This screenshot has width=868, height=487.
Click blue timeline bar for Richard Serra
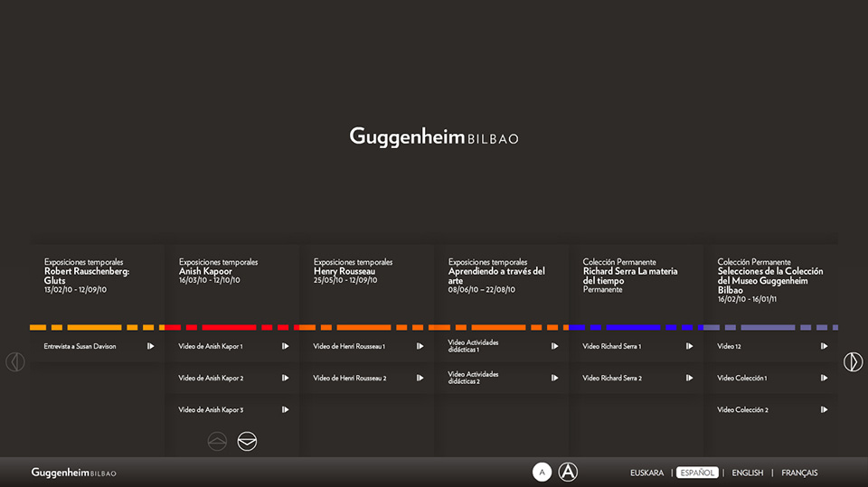pos(636,328)
